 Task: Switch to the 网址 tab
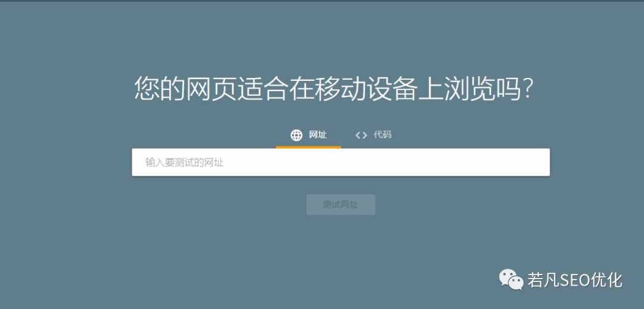coord(308,135)
